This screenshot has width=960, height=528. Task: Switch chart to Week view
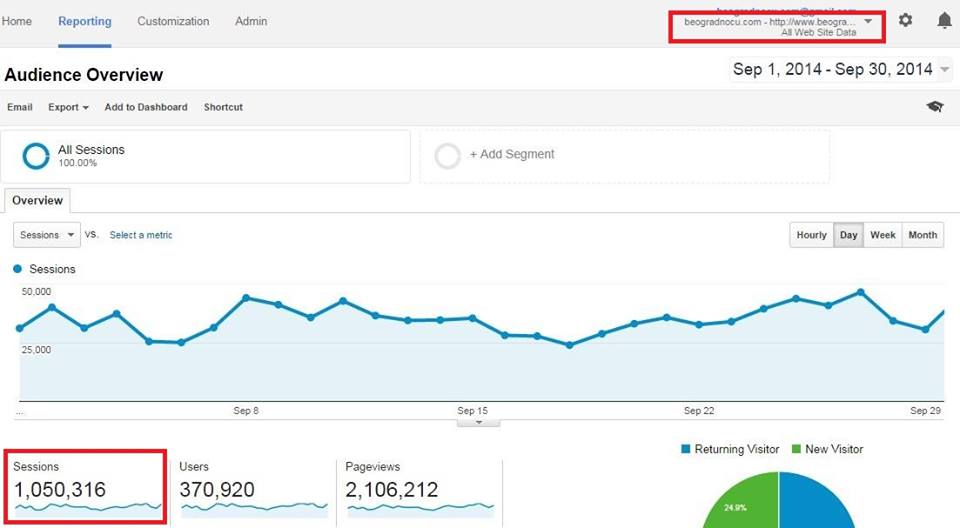click(x=882, y=235)
